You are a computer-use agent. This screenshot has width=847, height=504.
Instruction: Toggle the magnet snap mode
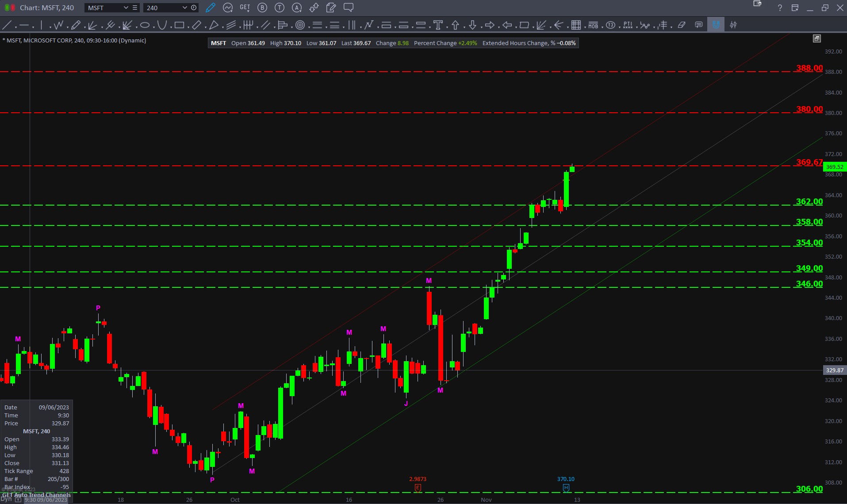716,25
